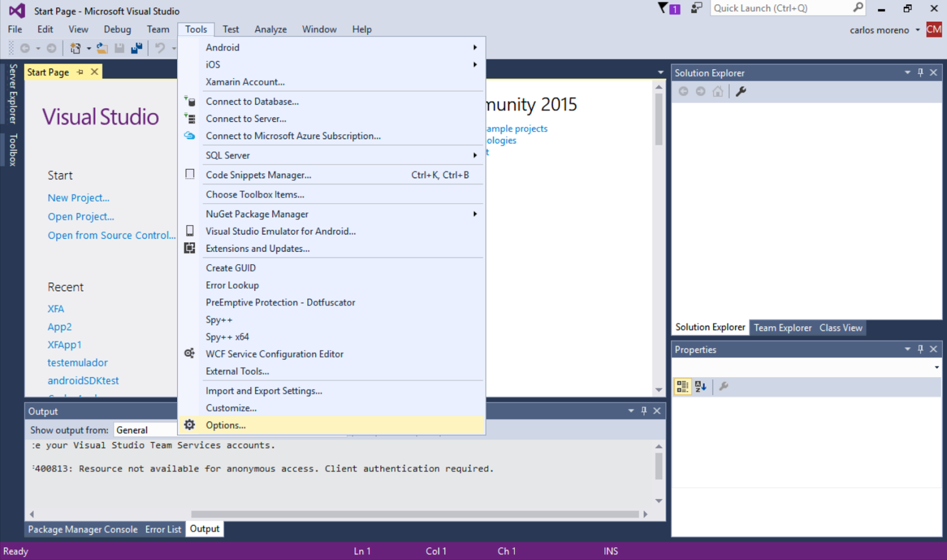Switch to the Team Explorer tab
The image size is (947, 560).
782,327
